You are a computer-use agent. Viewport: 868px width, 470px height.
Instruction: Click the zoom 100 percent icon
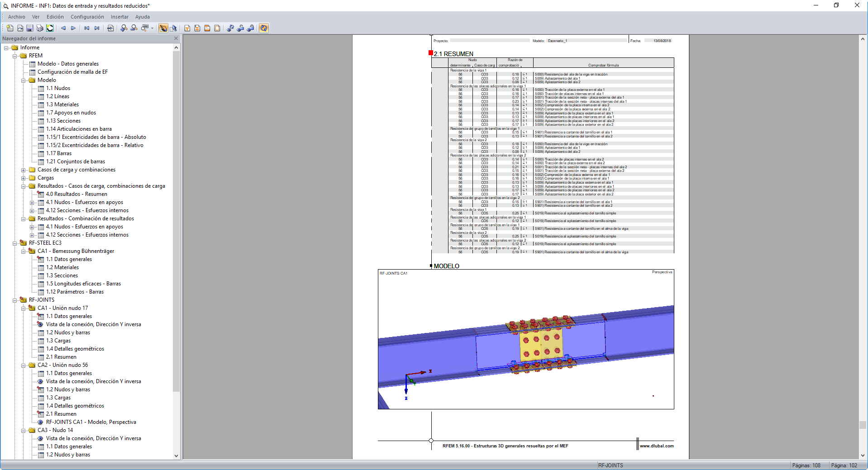pyautogui.click(x=145, y=28)
